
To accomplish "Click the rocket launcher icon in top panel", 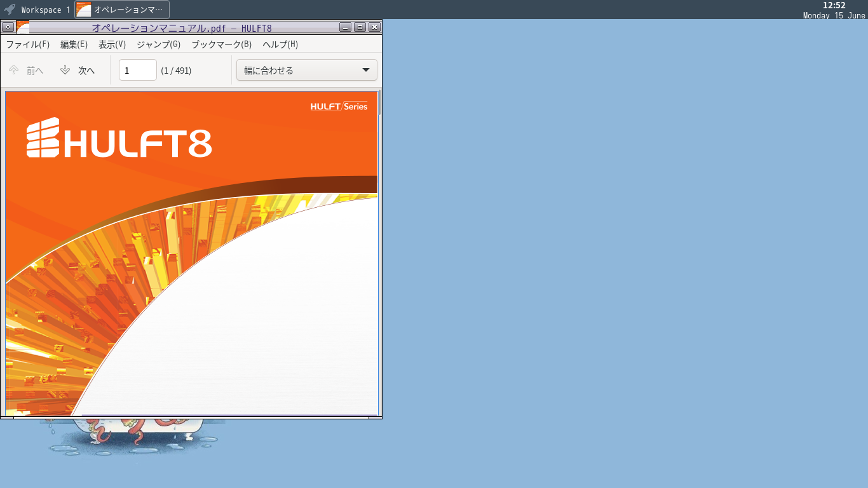I will click(x=10, y=10).
